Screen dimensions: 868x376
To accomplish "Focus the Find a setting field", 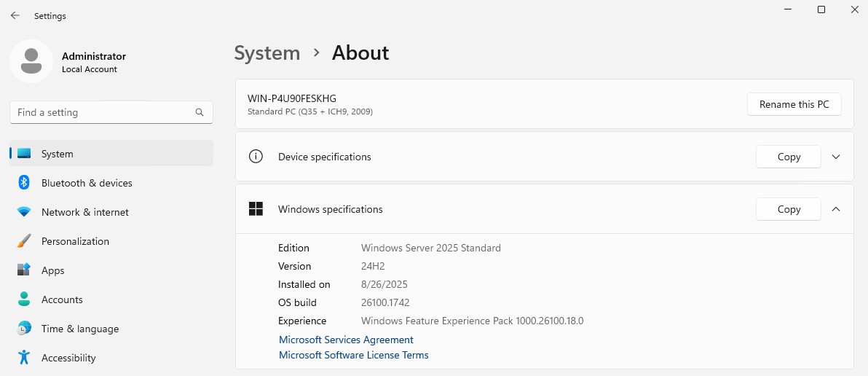I will click(x=111, y=112).
